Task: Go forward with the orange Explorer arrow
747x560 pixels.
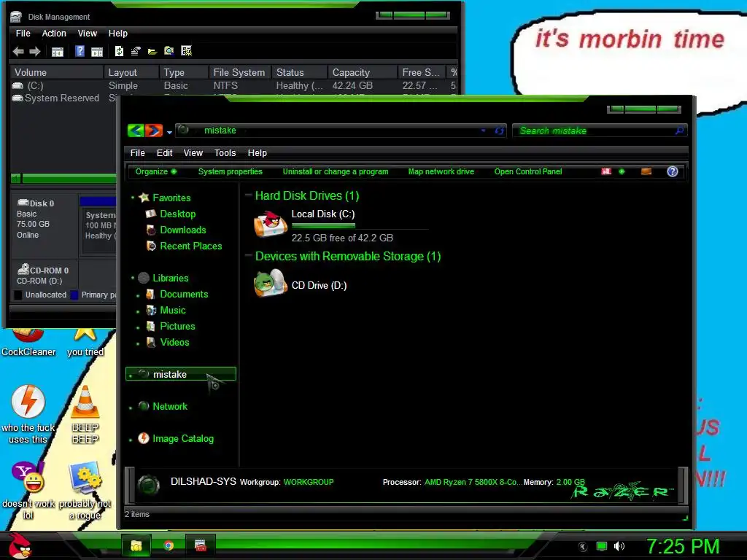Action: [x=154, y=131]
